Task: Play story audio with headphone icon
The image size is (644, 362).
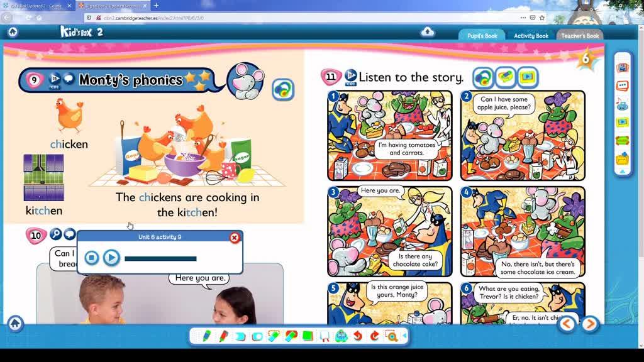Action: [483, 77]
